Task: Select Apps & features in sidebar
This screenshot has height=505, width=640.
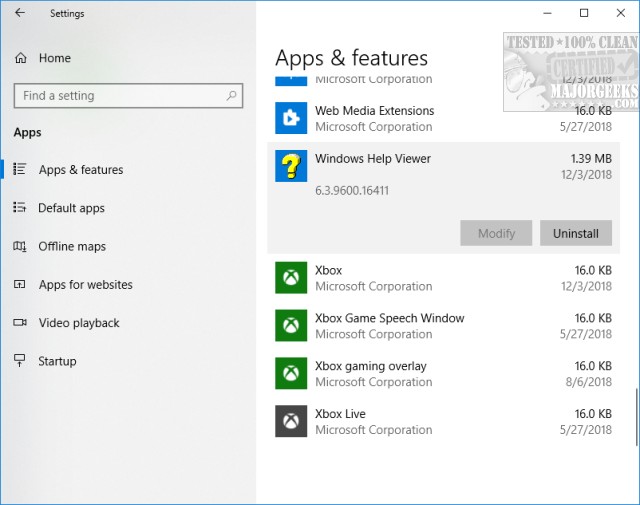Action: (81, 170)
